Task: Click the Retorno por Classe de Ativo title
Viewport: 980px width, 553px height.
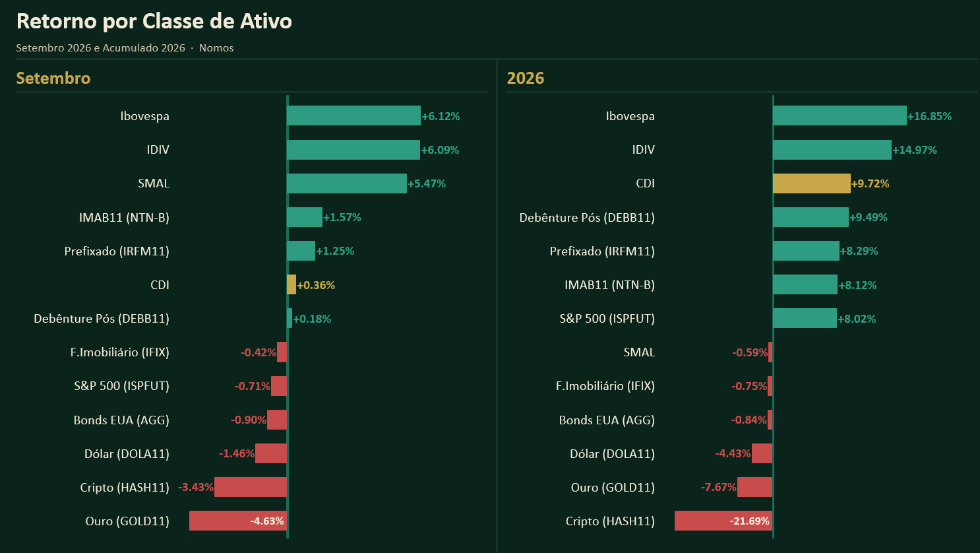Action: pyautogui.click(x=154, y=21)
